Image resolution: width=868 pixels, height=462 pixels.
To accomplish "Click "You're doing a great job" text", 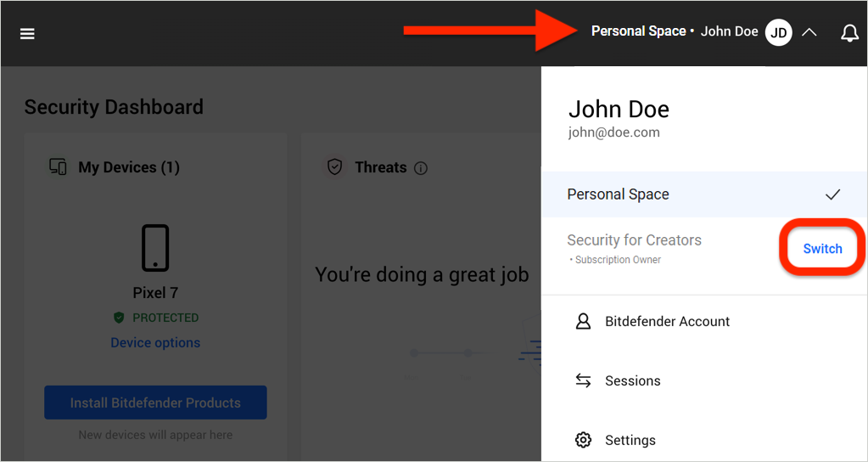I will click(x=422, y=275).
